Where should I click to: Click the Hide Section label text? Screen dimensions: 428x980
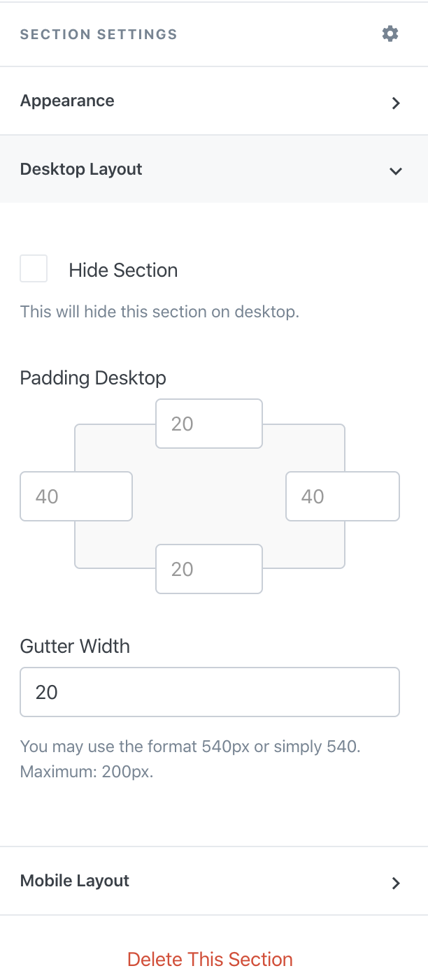(123, 270)
